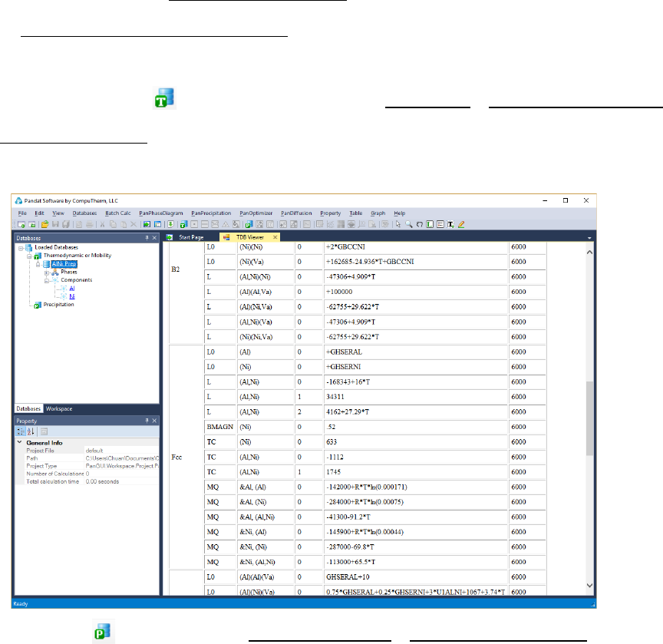Viewport: 663px width, 644px height.
Task: Click the table window toolbar icon
Action: pos(158,225)
